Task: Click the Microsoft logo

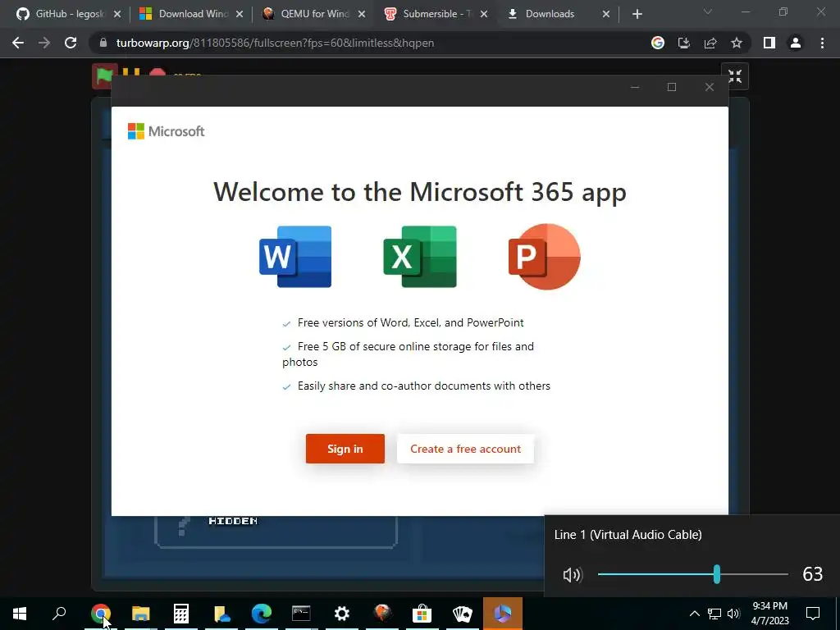Action: [x=166, y=131]
